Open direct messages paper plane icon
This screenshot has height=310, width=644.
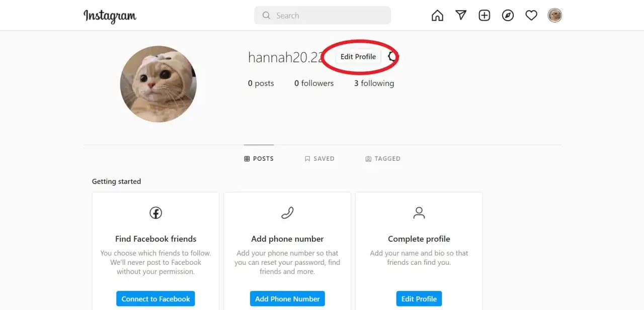461,16
